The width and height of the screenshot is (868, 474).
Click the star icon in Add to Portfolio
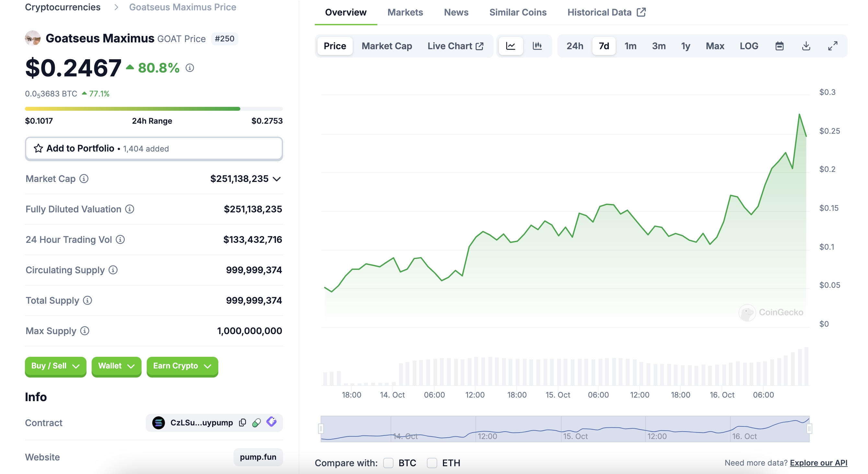click(x=38, y=148)
